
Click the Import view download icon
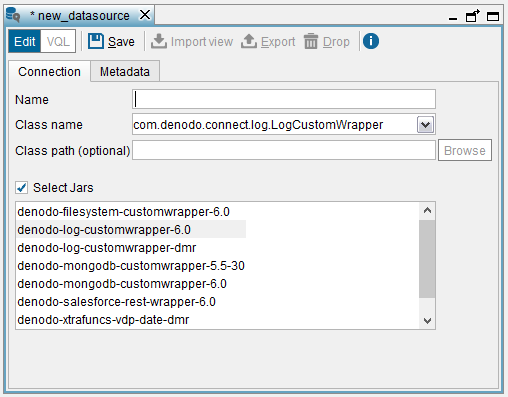[x=159, y=42]
